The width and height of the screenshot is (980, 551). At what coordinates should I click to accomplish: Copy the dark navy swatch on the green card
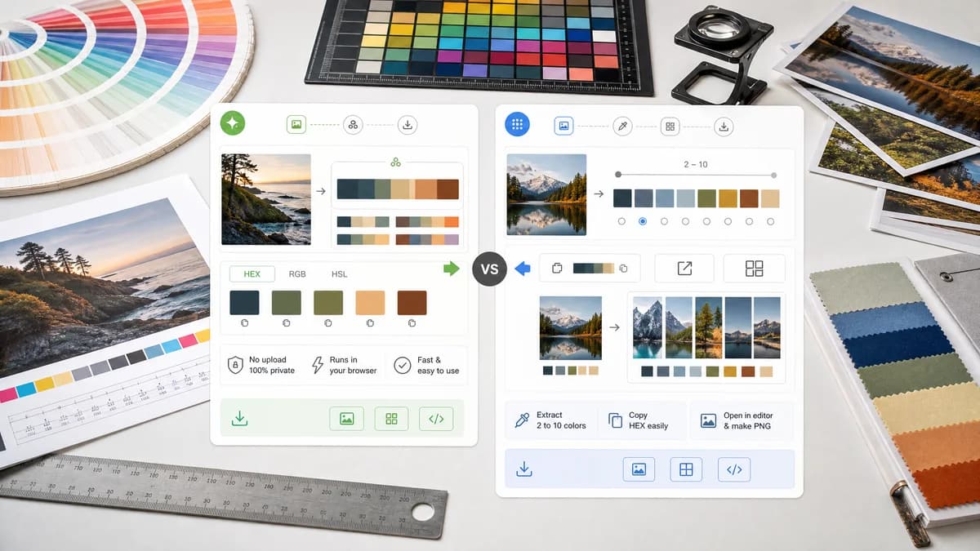[244, 324]
